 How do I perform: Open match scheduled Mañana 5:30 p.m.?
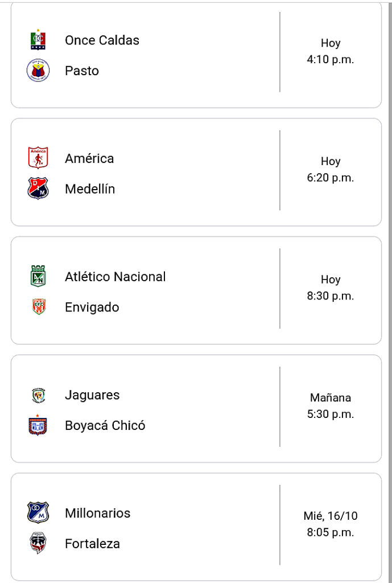[196, 409]
